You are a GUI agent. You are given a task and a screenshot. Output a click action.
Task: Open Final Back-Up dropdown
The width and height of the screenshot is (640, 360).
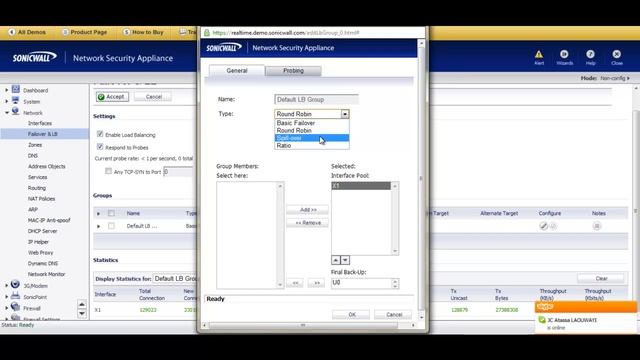pos(395,283)
